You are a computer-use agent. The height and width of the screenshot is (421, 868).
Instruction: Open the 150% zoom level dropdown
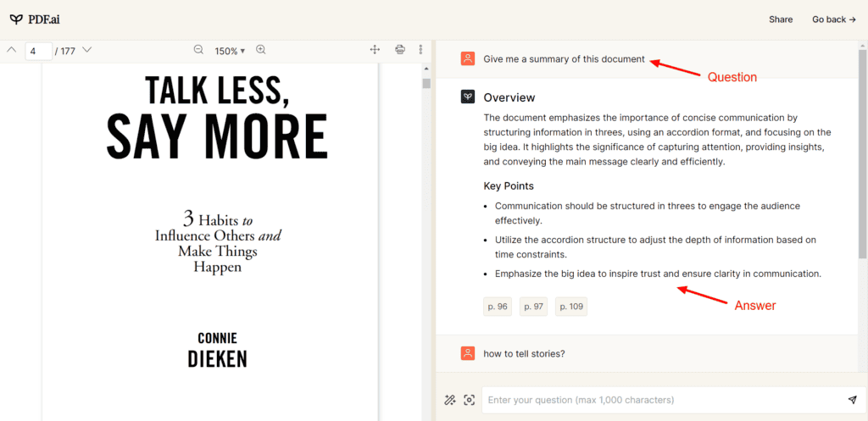[230, 51]
